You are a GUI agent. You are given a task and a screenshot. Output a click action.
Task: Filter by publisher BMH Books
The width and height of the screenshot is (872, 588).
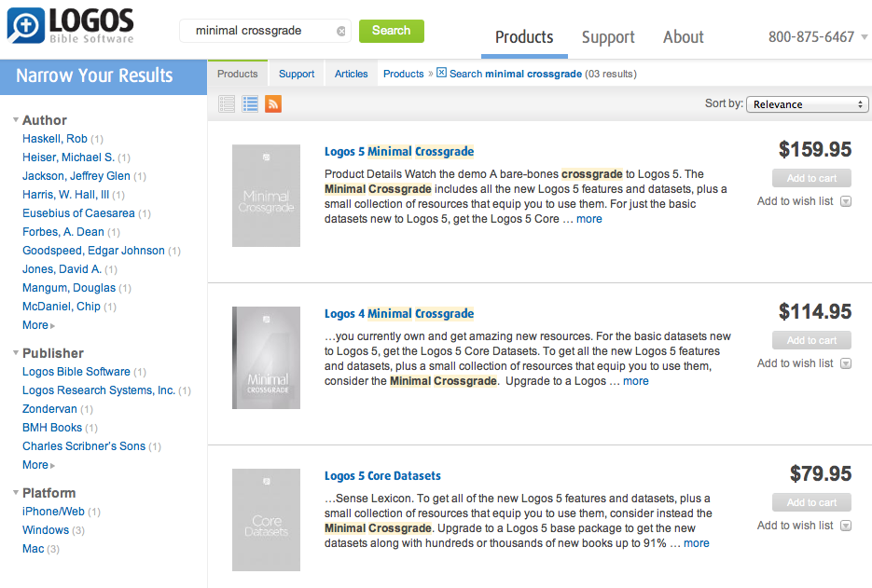point(51,428)
